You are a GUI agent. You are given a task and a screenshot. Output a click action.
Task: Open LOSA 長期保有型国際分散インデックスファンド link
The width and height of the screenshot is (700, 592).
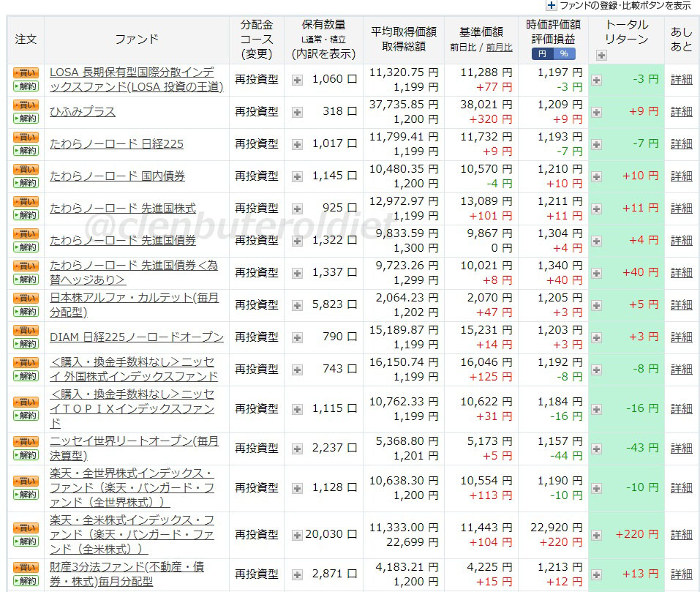tap(136, 80)
